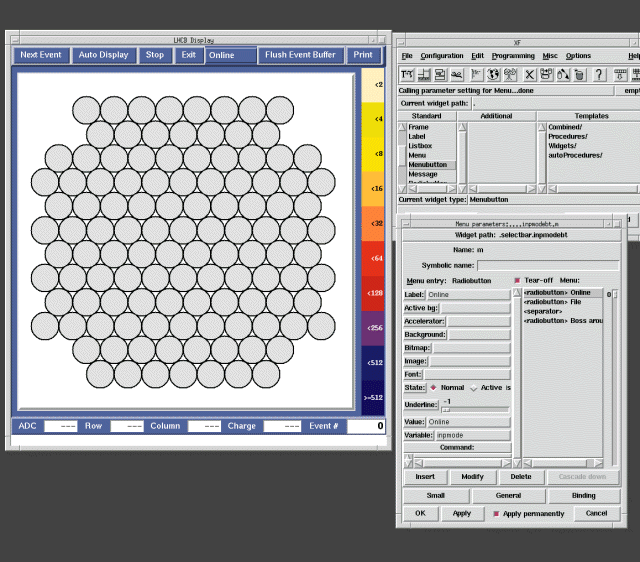
Task: Click the first XF toolbar text icon
Action: (x=408, y=74)
